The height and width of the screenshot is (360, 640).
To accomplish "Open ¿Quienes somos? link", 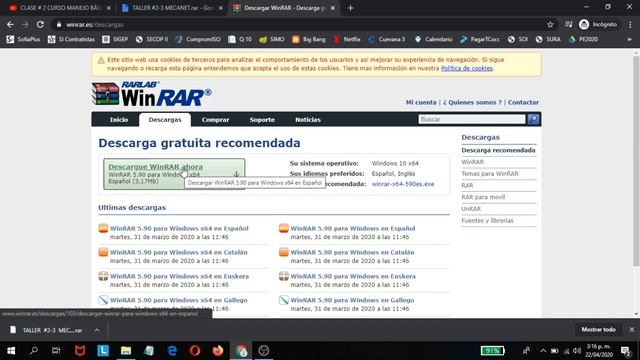I will click(x=472, y=102).
